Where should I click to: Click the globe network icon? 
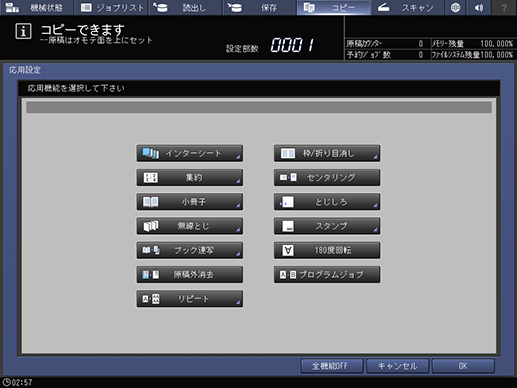click(x=455, y=7)
